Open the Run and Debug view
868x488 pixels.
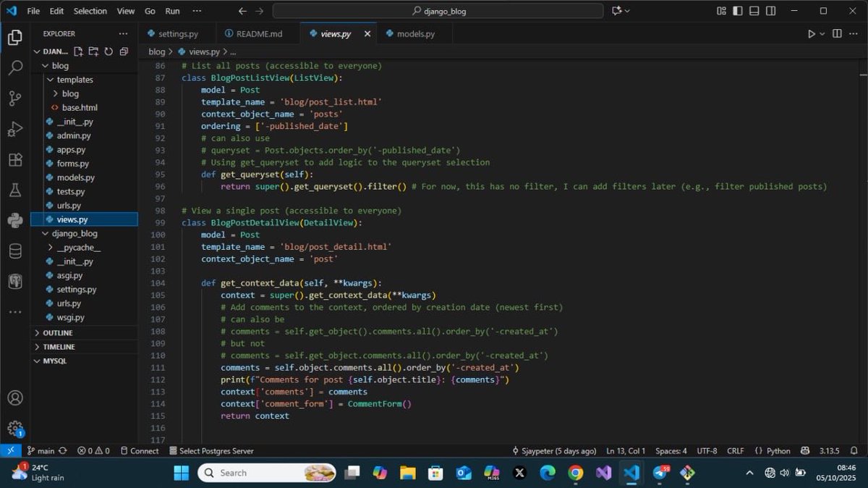pos(14,130)
